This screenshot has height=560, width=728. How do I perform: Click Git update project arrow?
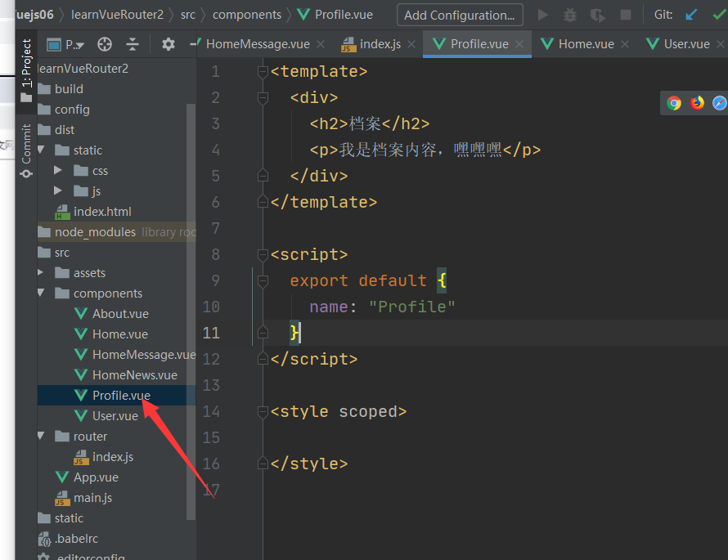pos(691,16)
